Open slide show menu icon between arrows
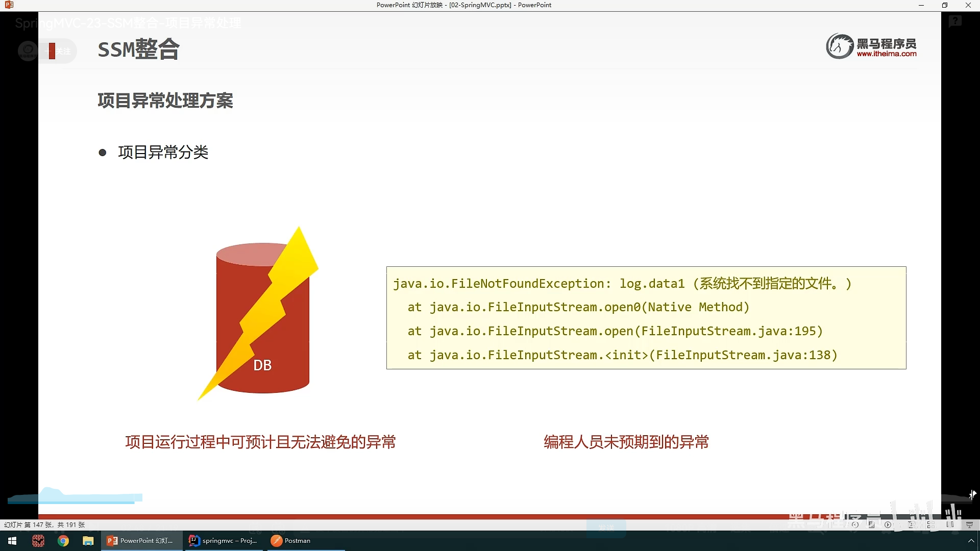Image resolution: width=980 pixels, height=551 pixels. pos(871,524)
